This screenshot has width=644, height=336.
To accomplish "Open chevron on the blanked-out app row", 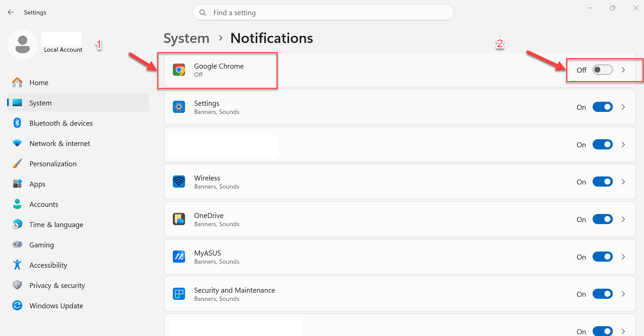I will 623,144.
